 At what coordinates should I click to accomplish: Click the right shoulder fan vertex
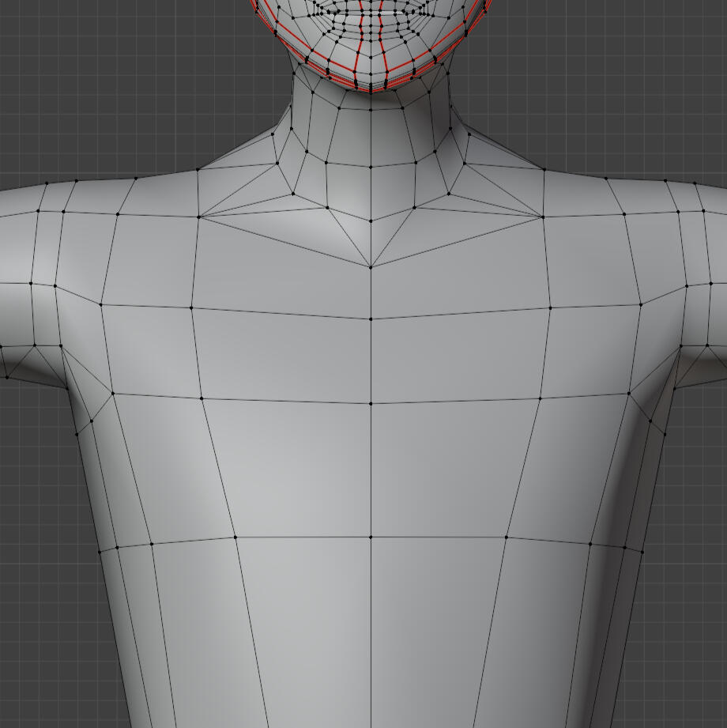click(x=543, y=217)
